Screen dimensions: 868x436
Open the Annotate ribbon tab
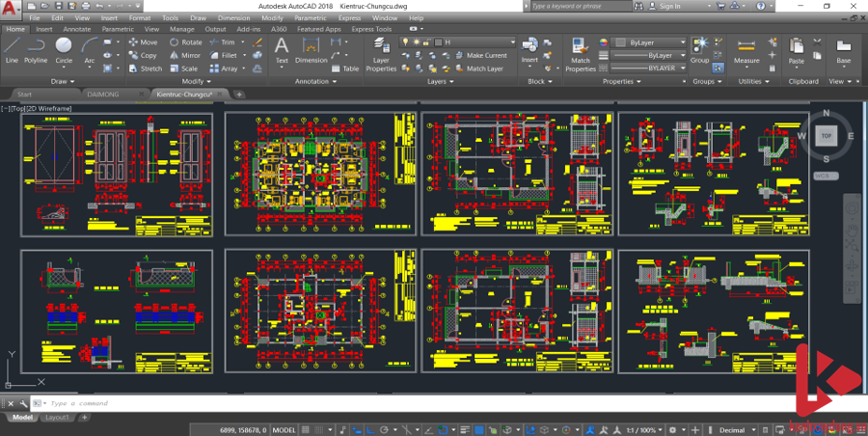(76, 29)
